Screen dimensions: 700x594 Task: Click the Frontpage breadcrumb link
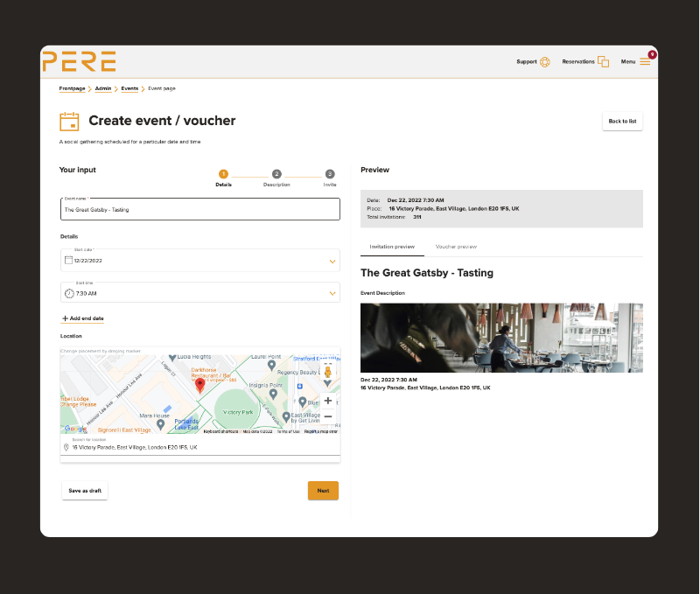(x=72, y=88)
